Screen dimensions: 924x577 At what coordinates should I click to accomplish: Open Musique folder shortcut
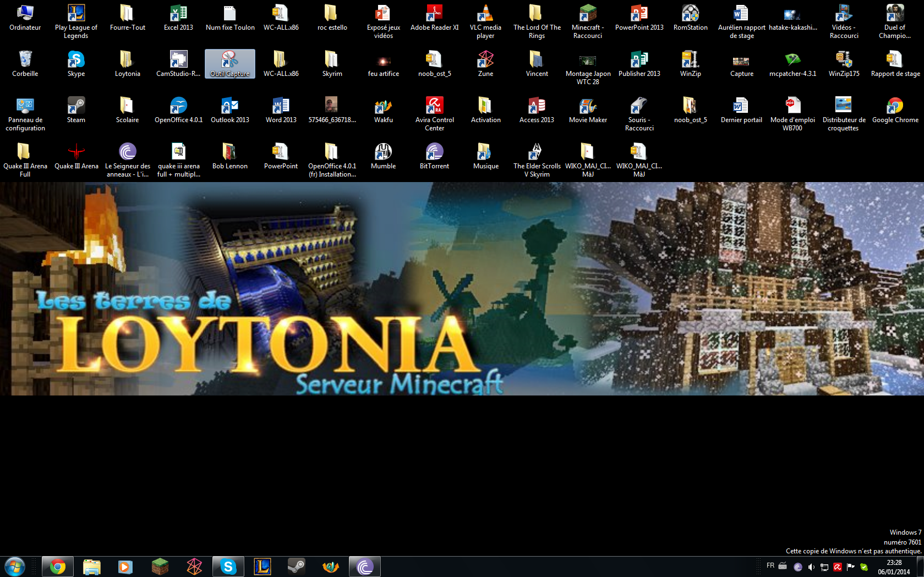(x=485, y=156)
